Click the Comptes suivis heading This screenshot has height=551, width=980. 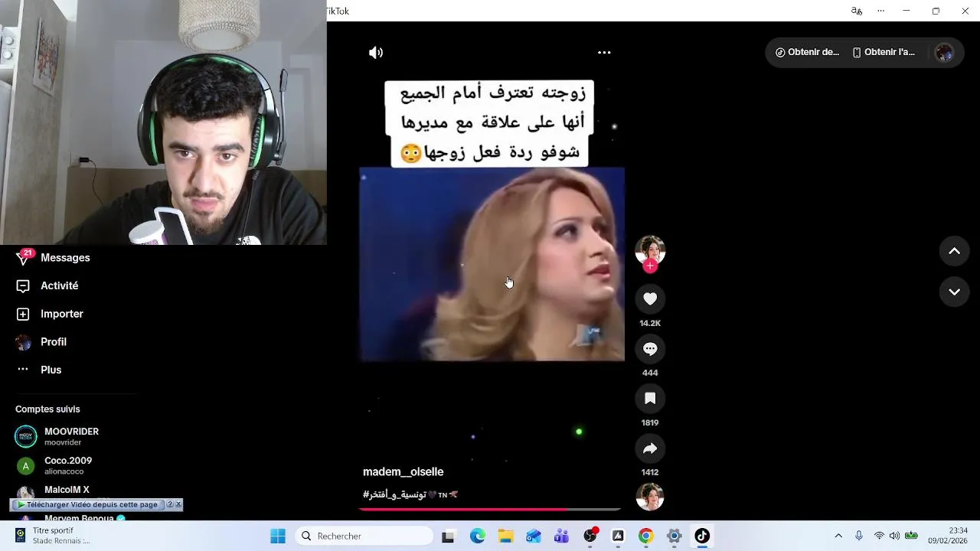click(47, 409)
